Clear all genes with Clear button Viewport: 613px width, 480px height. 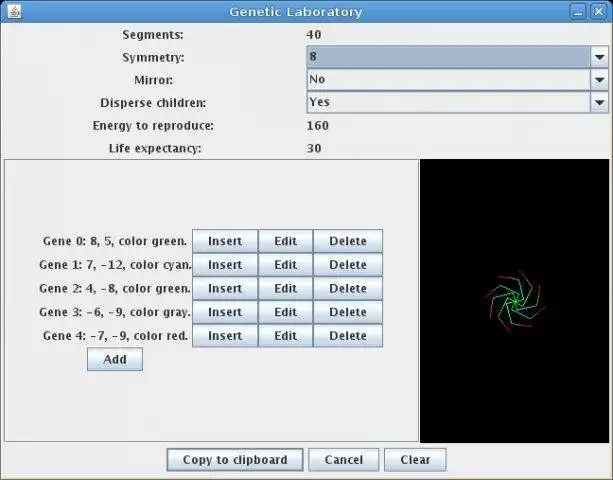tap(415, 460)
